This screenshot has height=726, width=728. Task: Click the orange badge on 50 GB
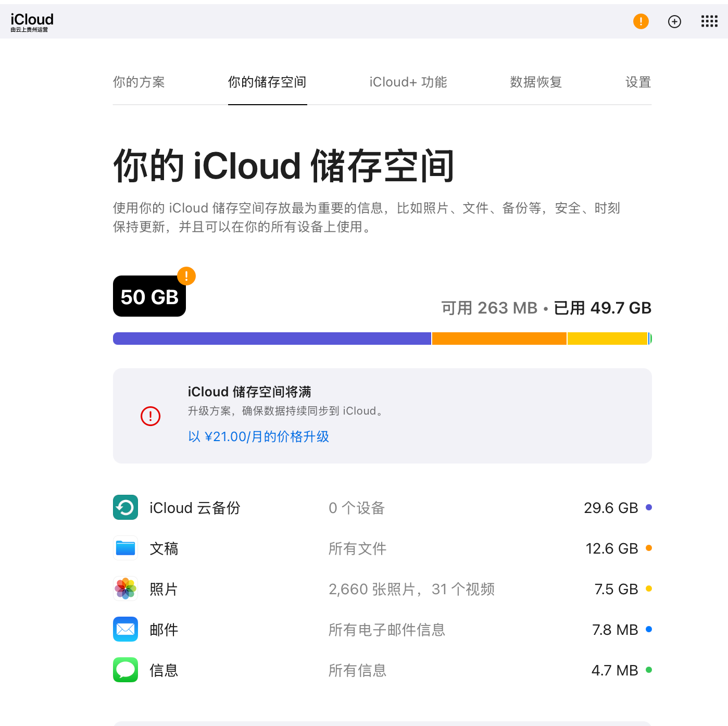(x=186, y=276)
